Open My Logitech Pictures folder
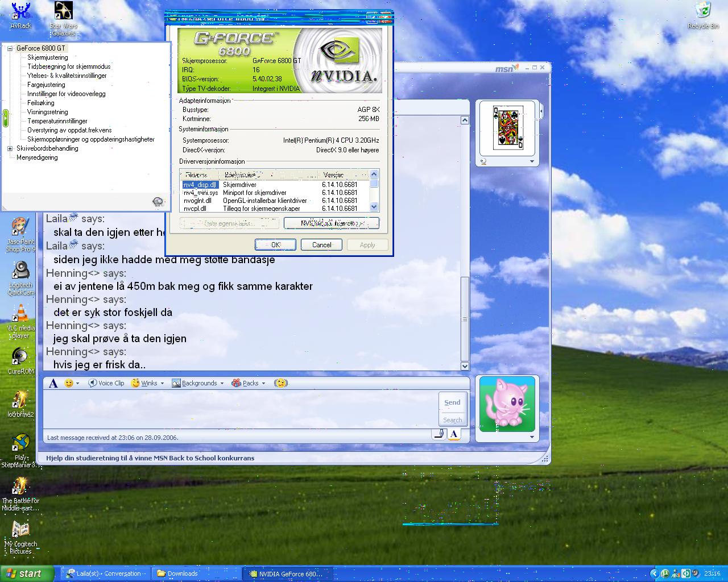This screenshot has width=728, height=582. pos(20,537)
